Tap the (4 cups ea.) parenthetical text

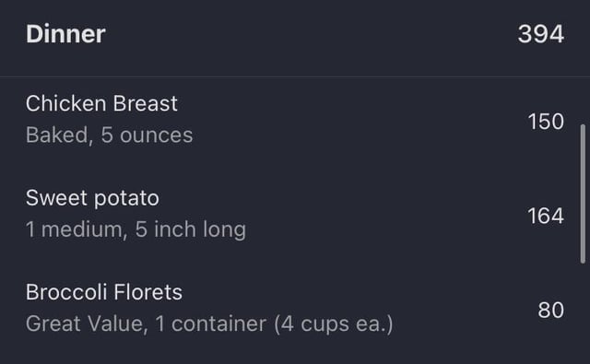[x=334, y=323]
